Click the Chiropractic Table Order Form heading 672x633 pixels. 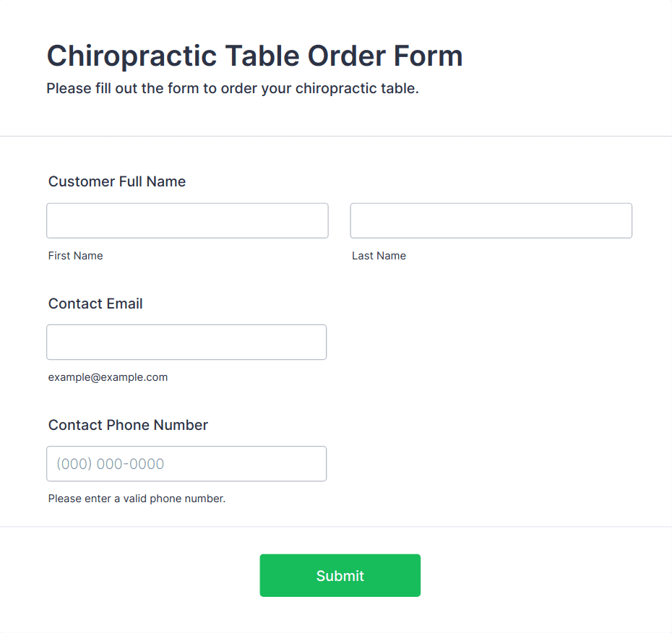point(255,56)
